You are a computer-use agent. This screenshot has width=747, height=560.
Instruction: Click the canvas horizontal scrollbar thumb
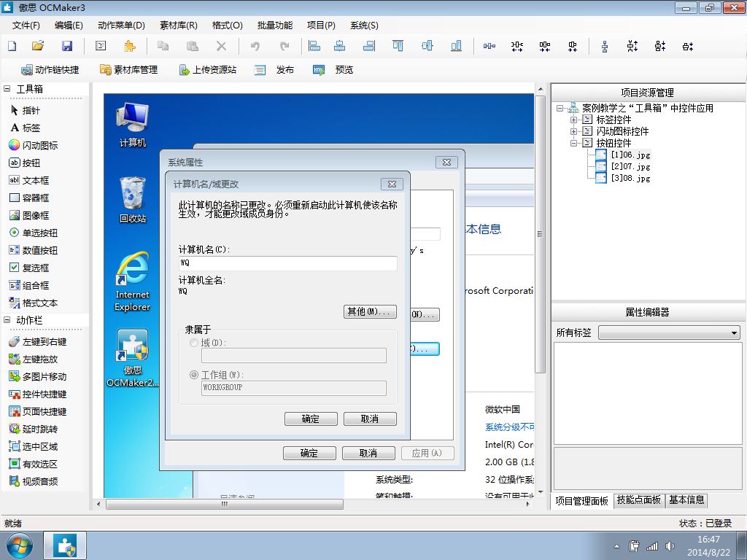click(x=225, y=504)
